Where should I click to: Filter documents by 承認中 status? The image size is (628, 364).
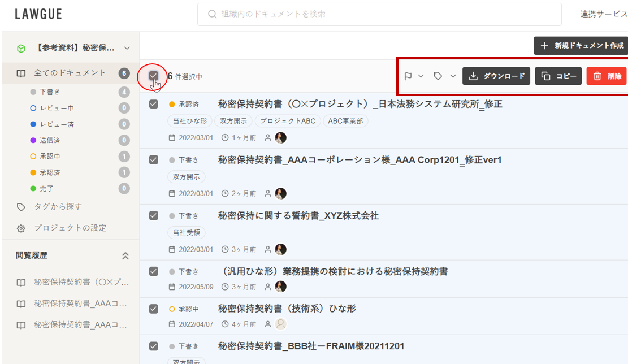(50, 156)
